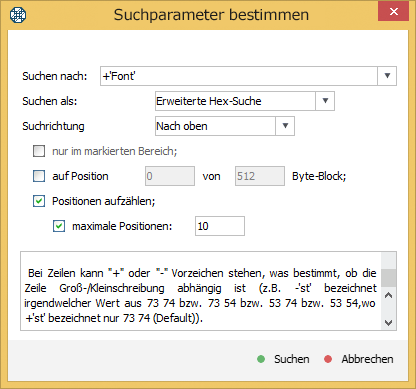Viewport: 416px width, 389px height.
Task: Open the Suchrichtung dropdown arrow
Action: click(x=285, y=126)
